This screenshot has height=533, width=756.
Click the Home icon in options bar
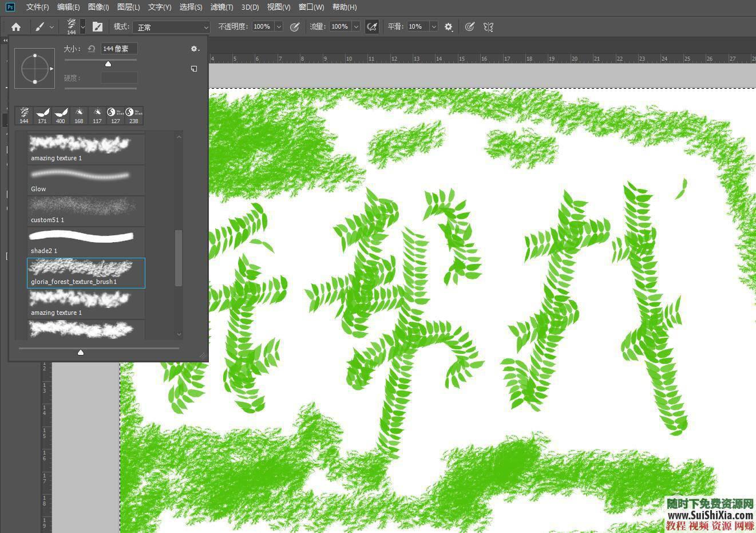(x=16, y=27)
